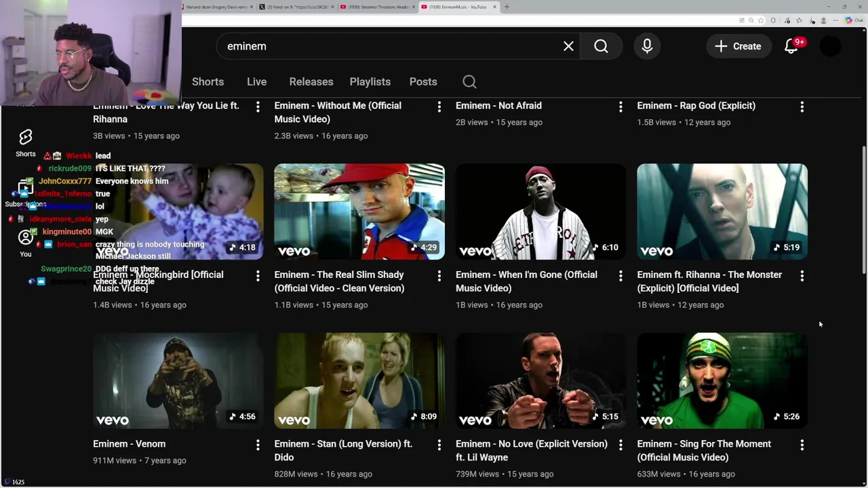Open Shorts from the left sidebar
This screenshot has width=868, height=488.
(x=26, y=143)
